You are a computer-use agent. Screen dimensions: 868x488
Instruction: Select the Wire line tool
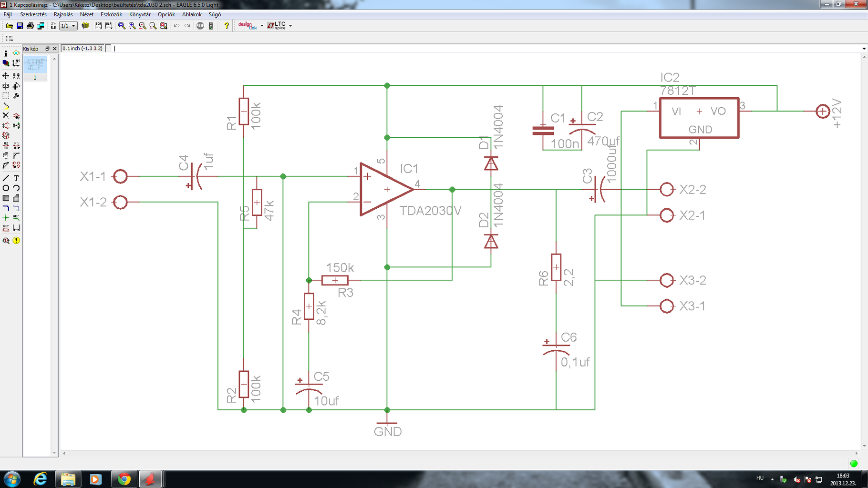pyautogui.click(x=6, y=178)
